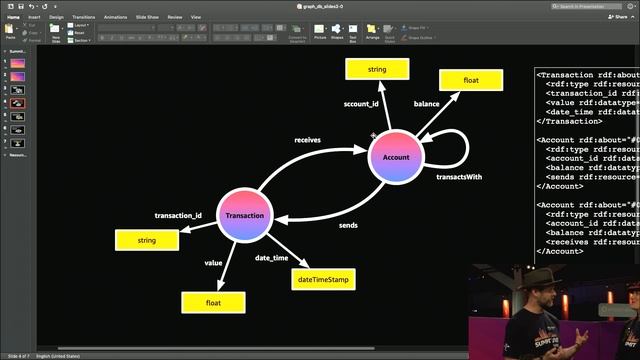The image size is (640, 360).
Task: Click the sidebar layout icon in the title bar
Action: [x=11, y=7]
